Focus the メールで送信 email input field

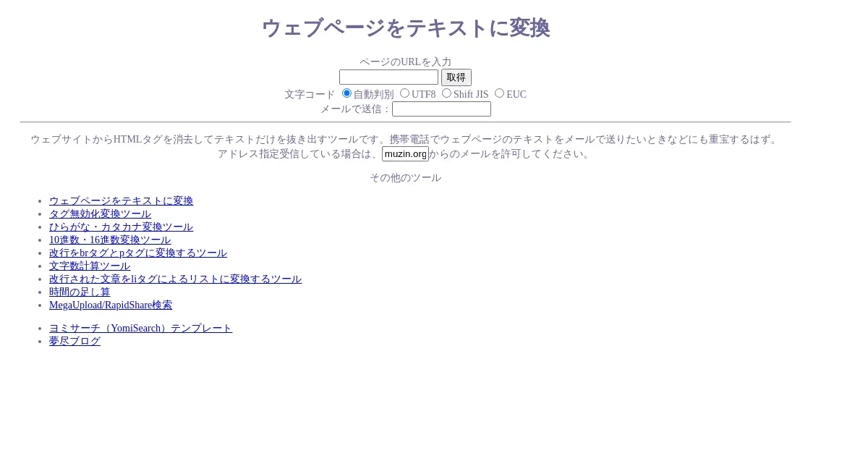click(441, 109)
